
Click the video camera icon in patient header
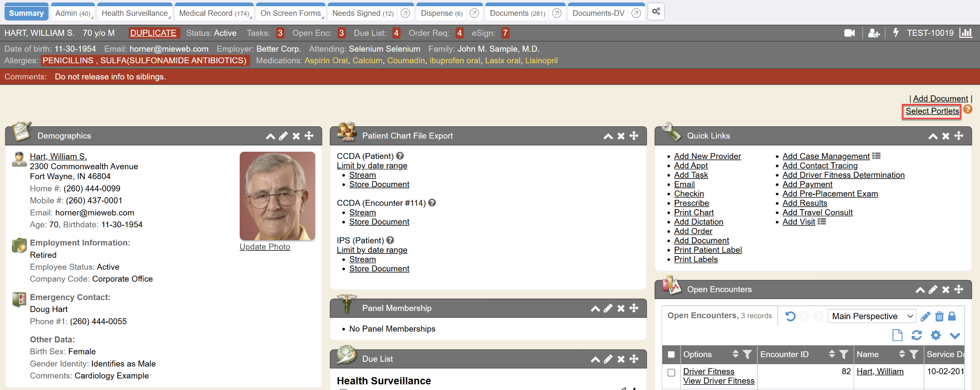(x=849, y=33)
